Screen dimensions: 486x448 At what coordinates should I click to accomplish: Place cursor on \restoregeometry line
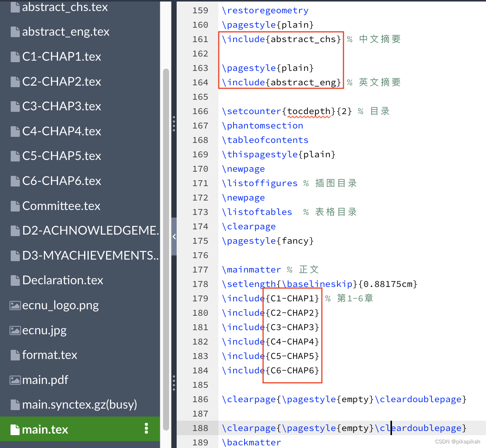(x=265, y=11)
